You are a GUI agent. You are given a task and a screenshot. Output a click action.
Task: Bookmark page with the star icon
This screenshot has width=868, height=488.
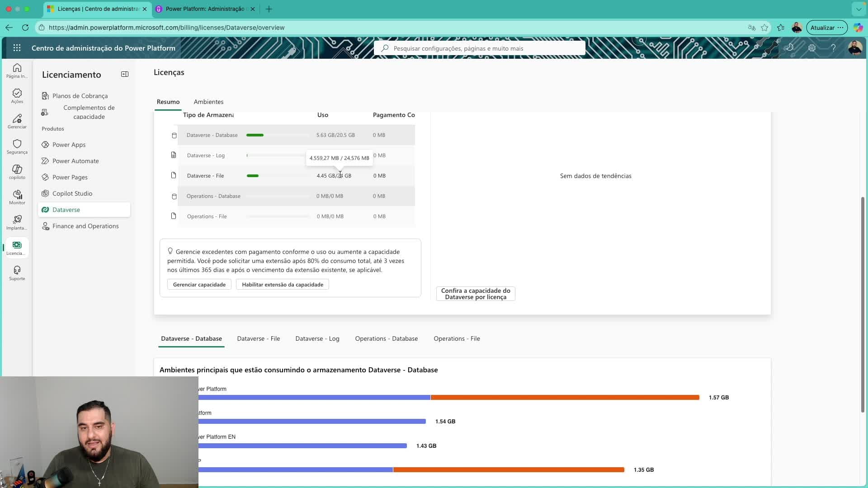pos(764,28)
